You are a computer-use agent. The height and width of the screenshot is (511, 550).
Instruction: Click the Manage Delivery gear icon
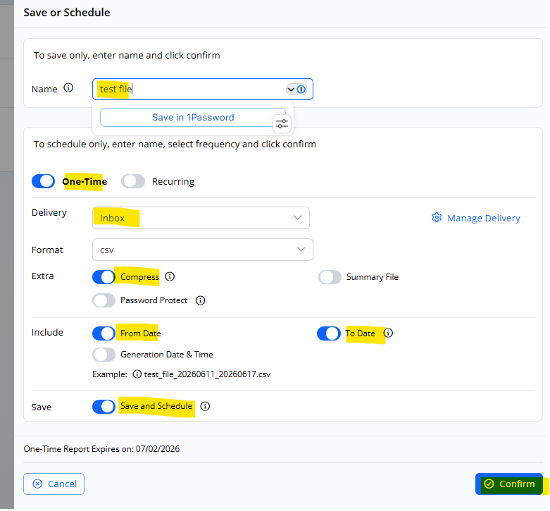click(437, 217)
